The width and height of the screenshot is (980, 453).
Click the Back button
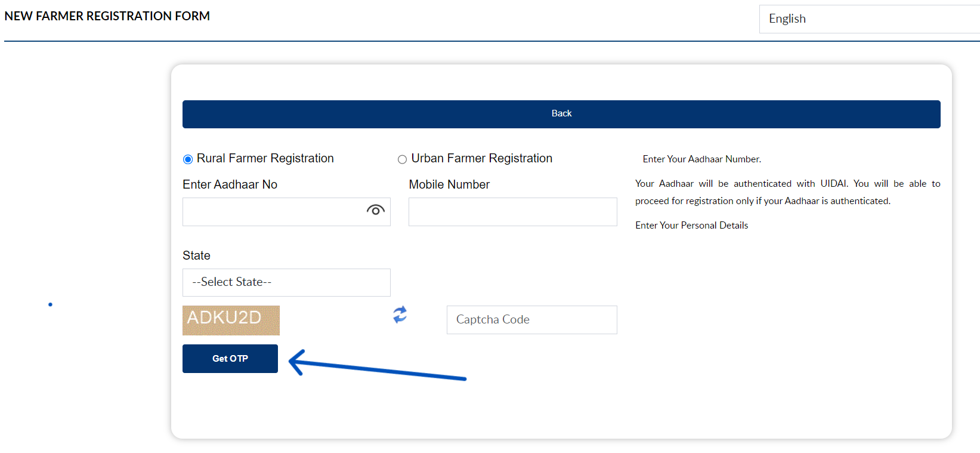click(x=561, y=113)
